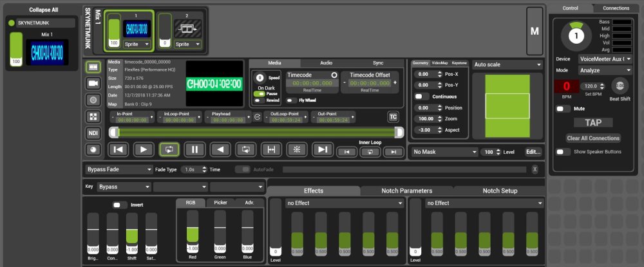Click the audio channel 1 dial
Image resolution: width=644 pixels, height=267 pixels.
pyautogui.click(x=576, y=35)
